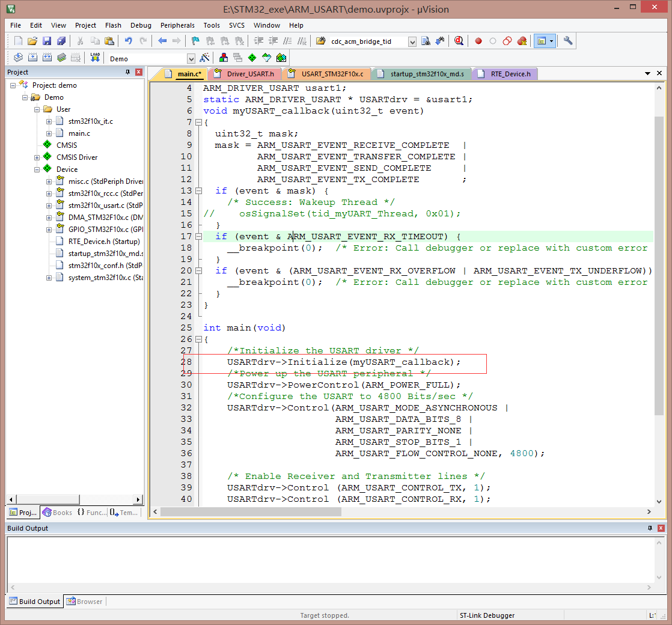Image resolution: width=672 pixels, height=625 pixels.
Task: Close the Build Output panel
Action: pos(661,528)
